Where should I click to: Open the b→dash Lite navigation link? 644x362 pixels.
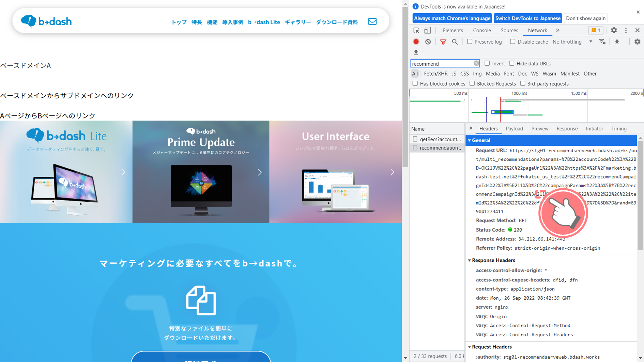coord(264,22)
